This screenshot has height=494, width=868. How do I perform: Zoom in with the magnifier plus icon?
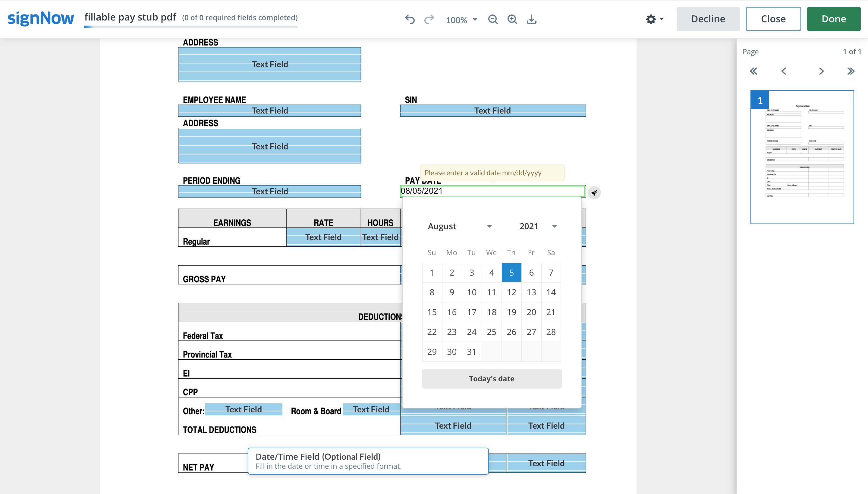(x=512, y=19)
